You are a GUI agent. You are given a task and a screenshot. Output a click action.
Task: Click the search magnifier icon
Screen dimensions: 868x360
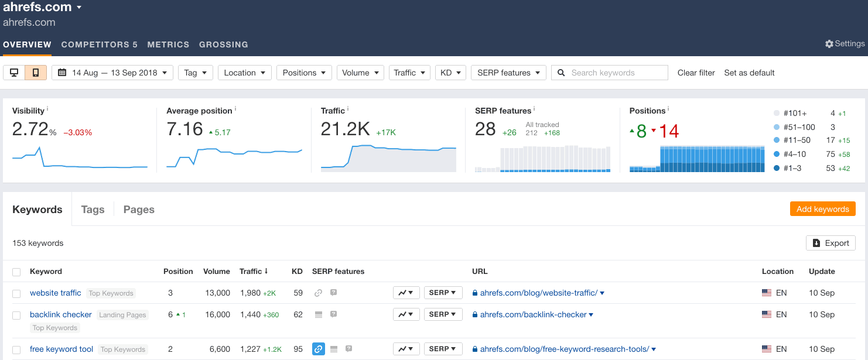(561, 72)
